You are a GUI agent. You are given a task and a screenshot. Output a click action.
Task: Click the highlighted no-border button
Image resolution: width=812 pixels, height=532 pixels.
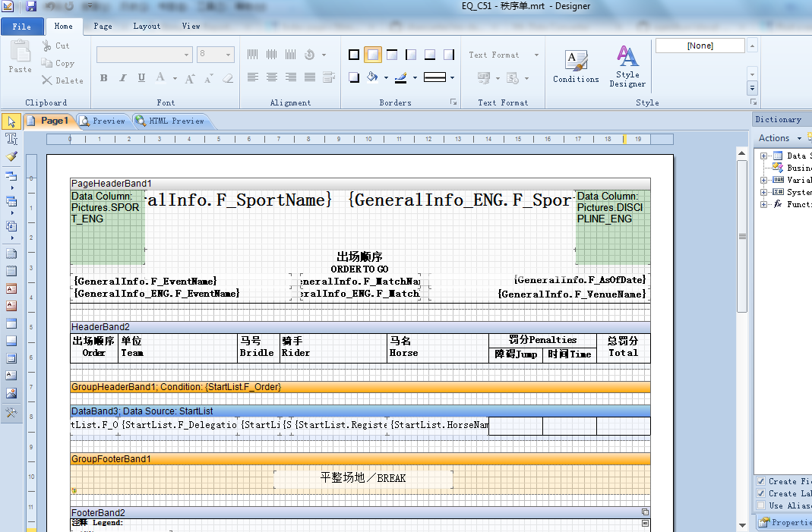[x=373, y=55]
